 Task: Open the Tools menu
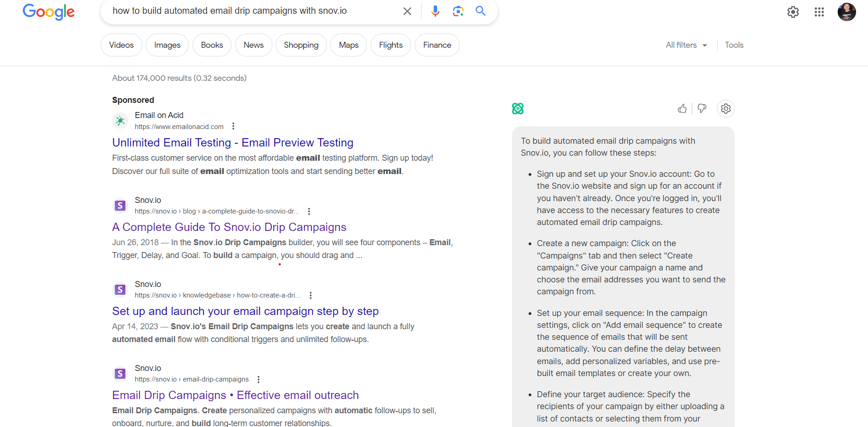(734, 45)
